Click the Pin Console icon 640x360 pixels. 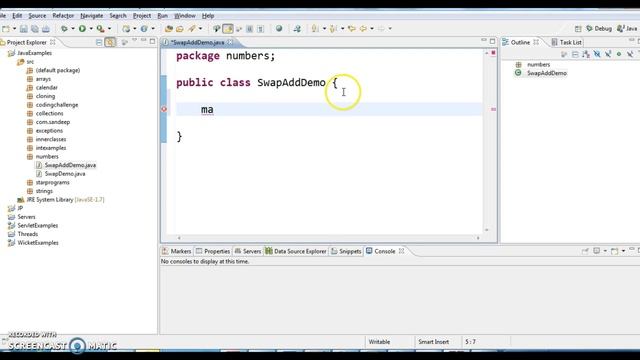click(585, 251)
